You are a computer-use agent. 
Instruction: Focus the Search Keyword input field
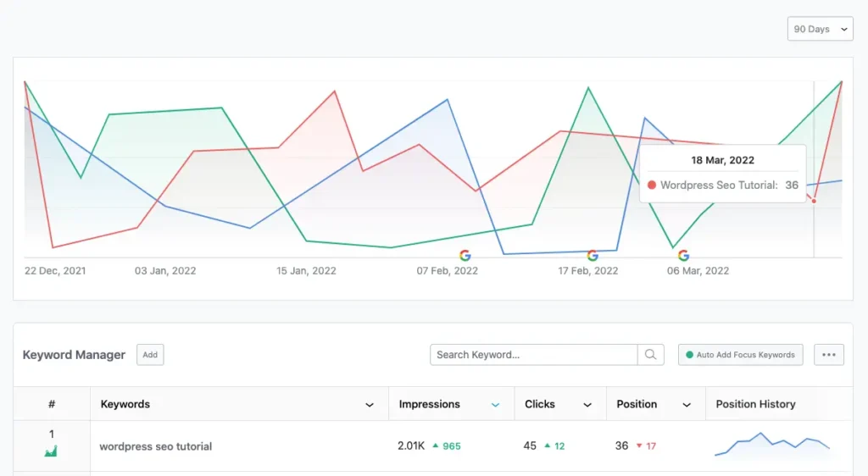pos(534,354)
